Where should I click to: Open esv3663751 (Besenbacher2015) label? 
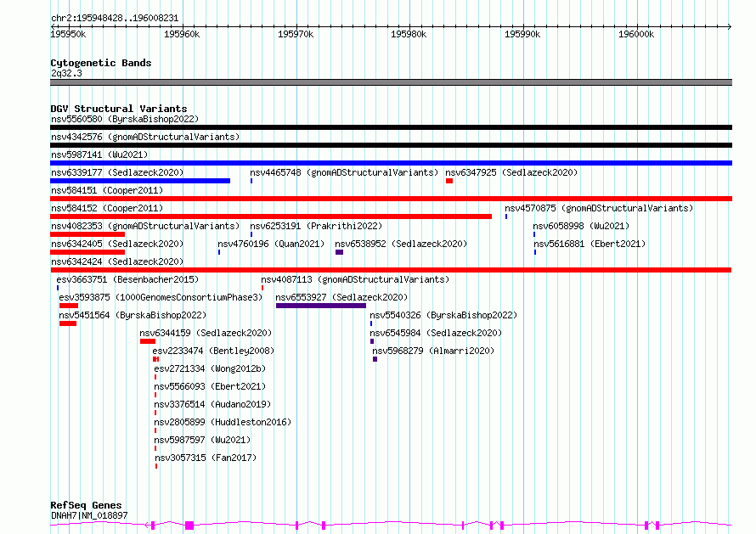click(127, 279)
